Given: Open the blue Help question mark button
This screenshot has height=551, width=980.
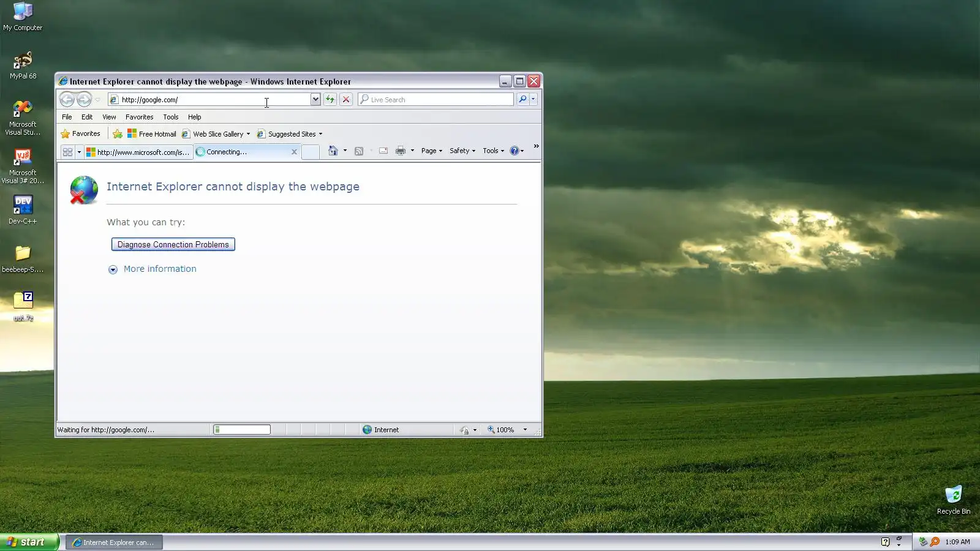Looking at the screenshot, I should coord(516,151).
